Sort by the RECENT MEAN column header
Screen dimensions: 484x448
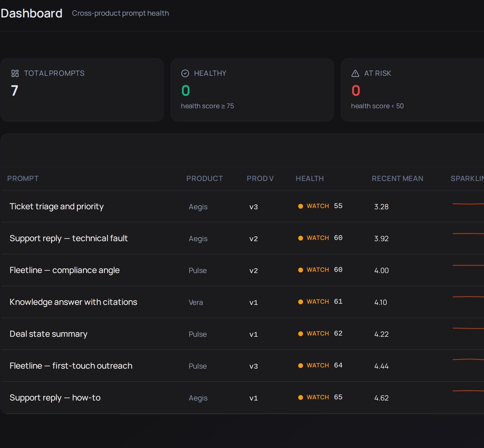(x=397, y=179)
